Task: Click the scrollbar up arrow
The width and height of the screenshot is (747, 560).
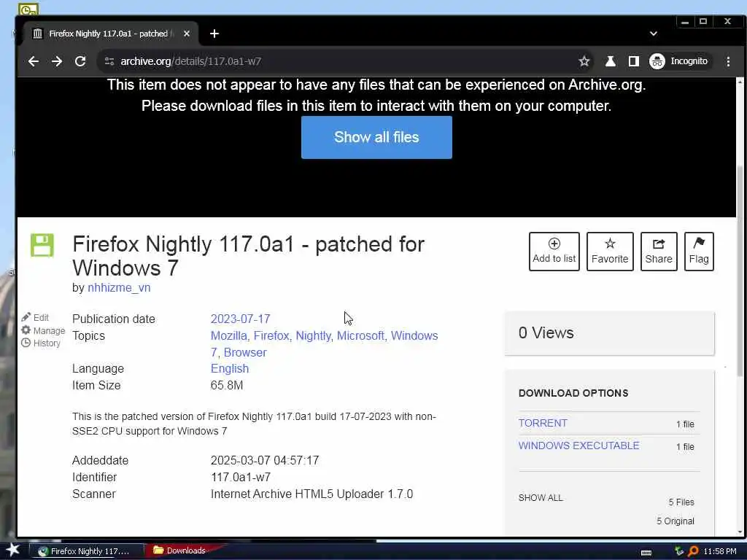Action: tap(740, 82)
